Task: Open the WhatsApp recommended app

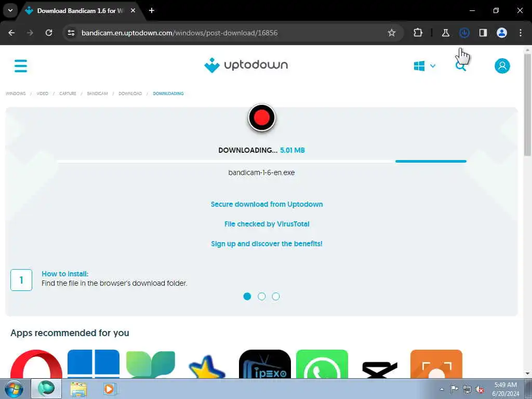Action: (322, 364)
